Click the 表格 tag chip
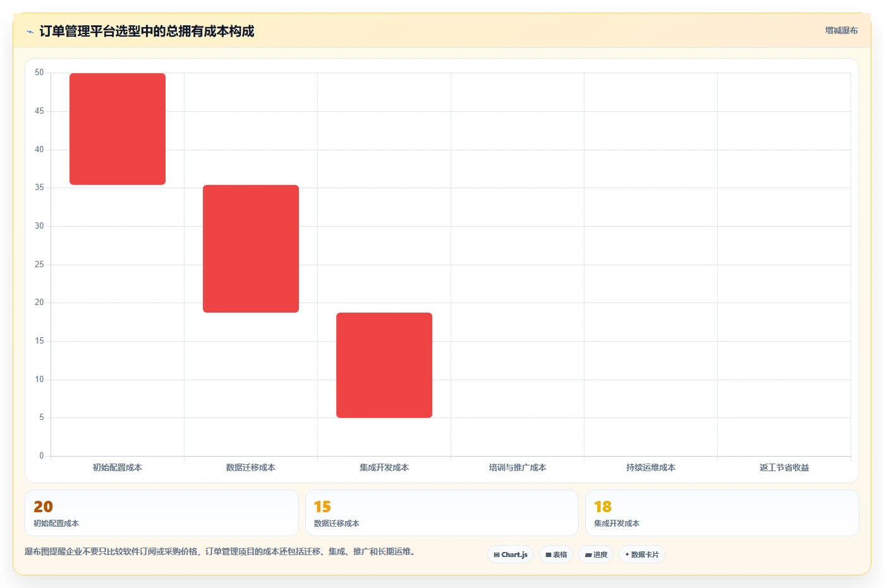 click(556, 555)
